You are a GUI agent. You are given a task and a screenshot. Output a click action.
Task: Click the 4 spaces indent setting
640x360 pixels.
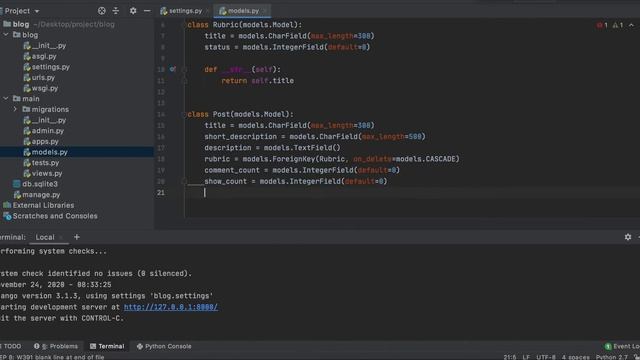click(x=576, y=357)
